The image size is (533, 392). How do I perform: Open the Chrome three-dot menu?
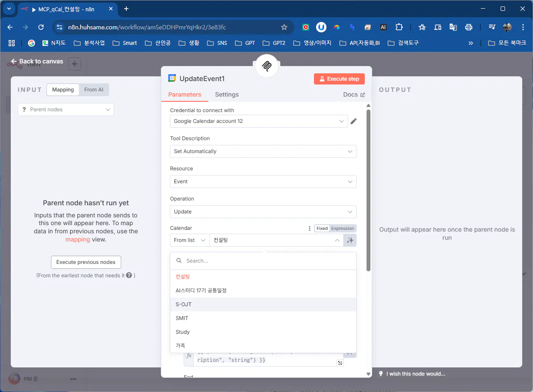[523, 27]
